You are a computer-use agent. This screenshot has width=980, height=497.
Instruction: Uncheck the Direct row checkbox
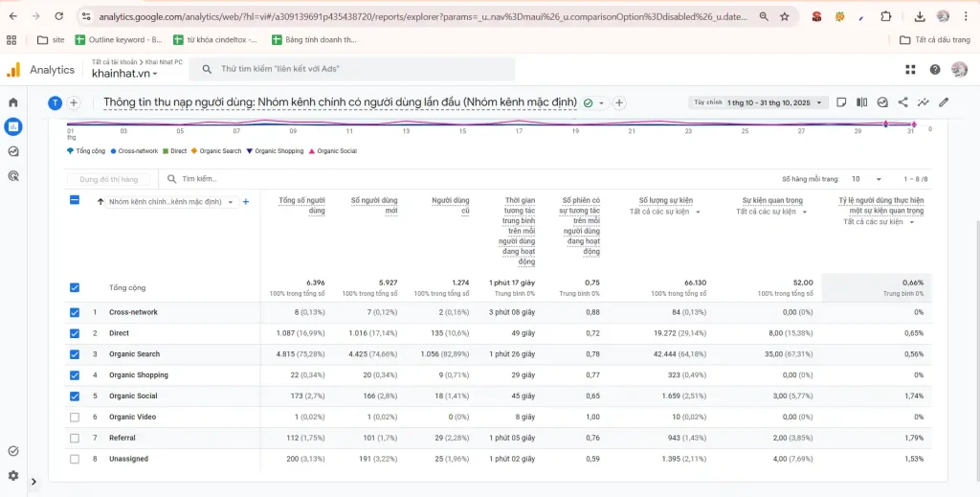tap(75, 333)
